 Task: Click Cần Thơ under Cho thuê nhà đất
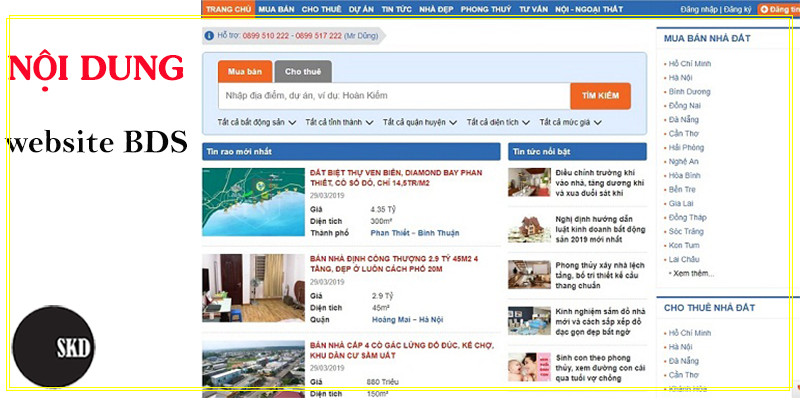(684, 375)
